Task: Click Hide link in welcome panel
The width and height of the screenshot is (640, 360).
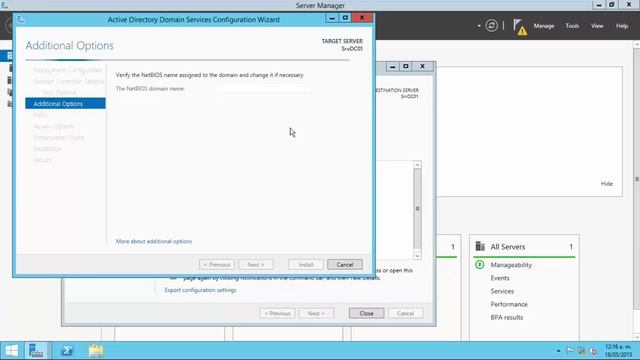Action: [607, 184]
